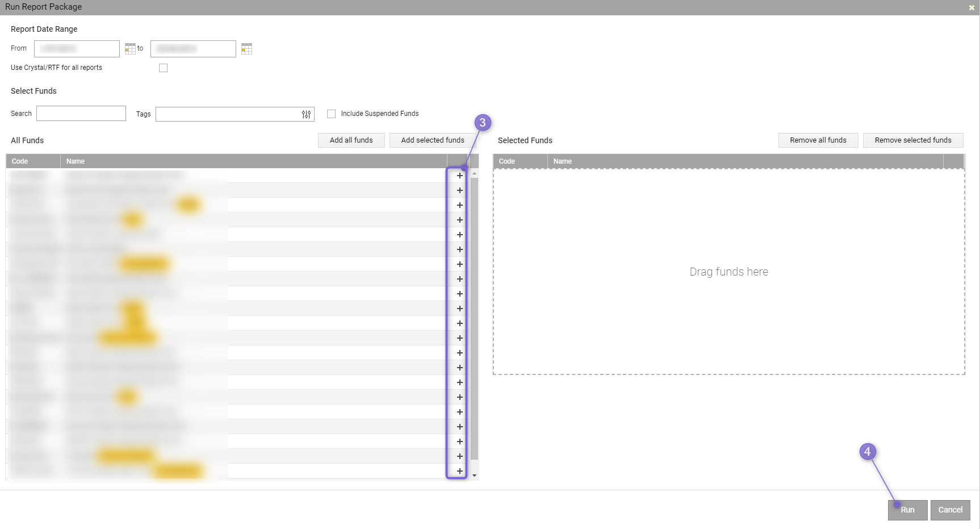
Task: Click Remove selected funds
Action: coord(913,140)
